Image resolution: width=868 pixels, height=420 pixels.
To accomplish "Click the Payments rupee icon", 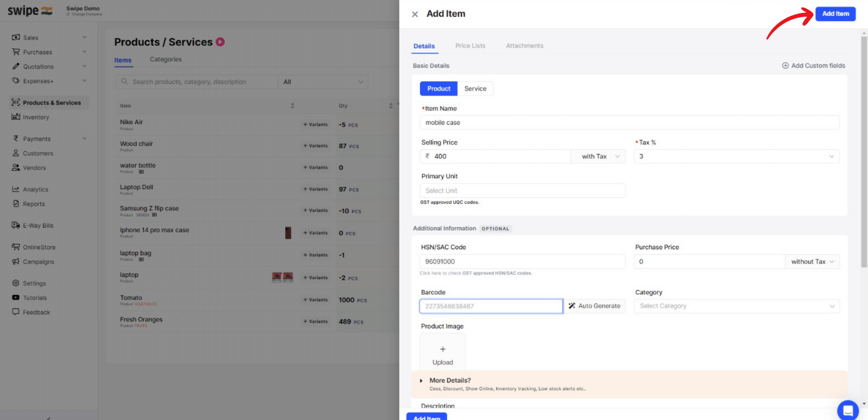I will pos(16,139).
